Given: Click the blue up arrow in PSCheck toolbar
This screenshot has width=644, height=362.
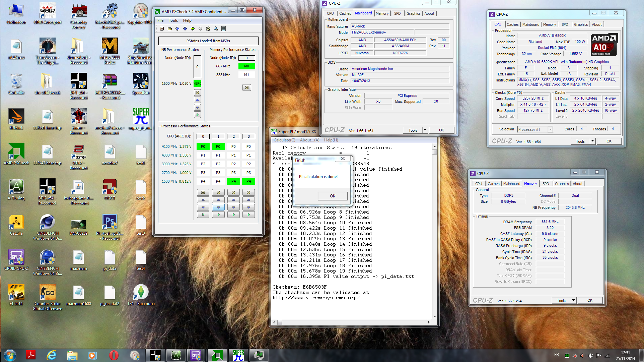Looking at the screenshot, I should 177,29.
